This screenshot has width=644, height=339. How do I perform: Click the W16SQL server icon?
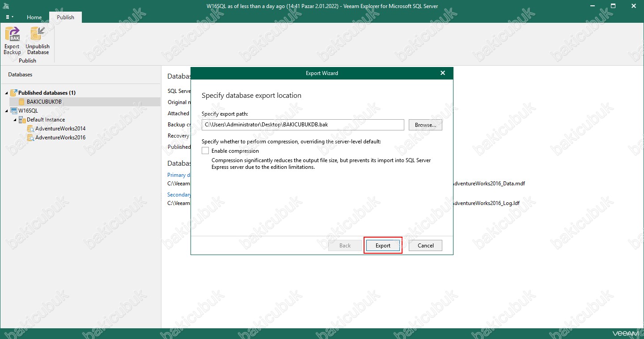coord(14,111)
